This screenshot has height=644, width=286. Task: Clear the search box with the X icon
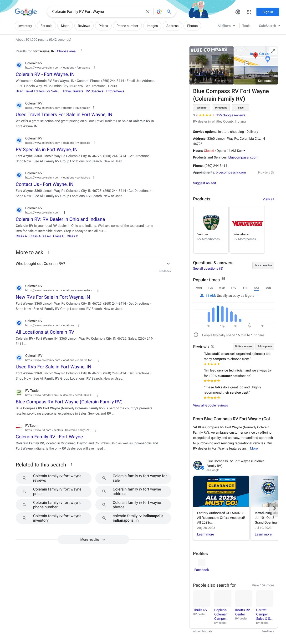click(148, 12)
